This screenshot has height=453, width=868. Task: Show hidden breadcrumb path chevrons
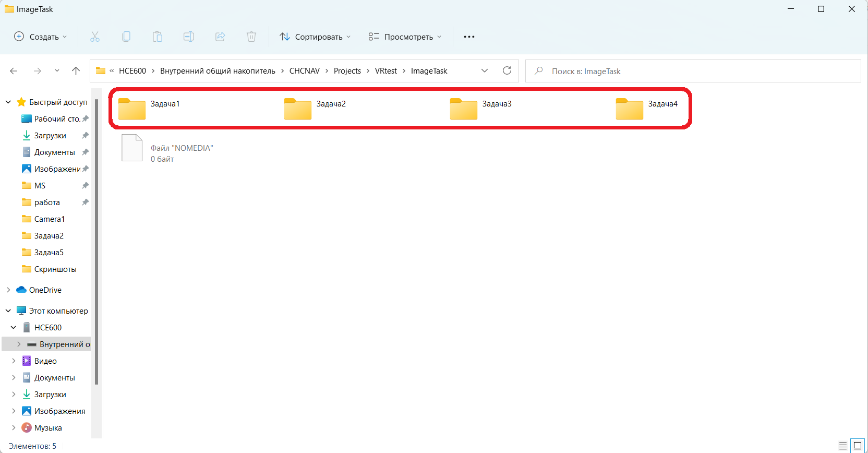pos(112,71)
